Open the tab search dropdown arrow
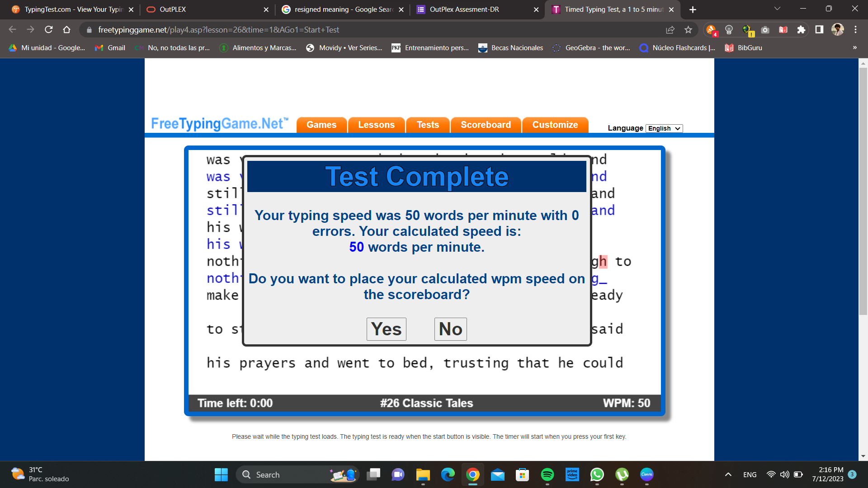Screen dimensions: 868x488 pos(777,9)
